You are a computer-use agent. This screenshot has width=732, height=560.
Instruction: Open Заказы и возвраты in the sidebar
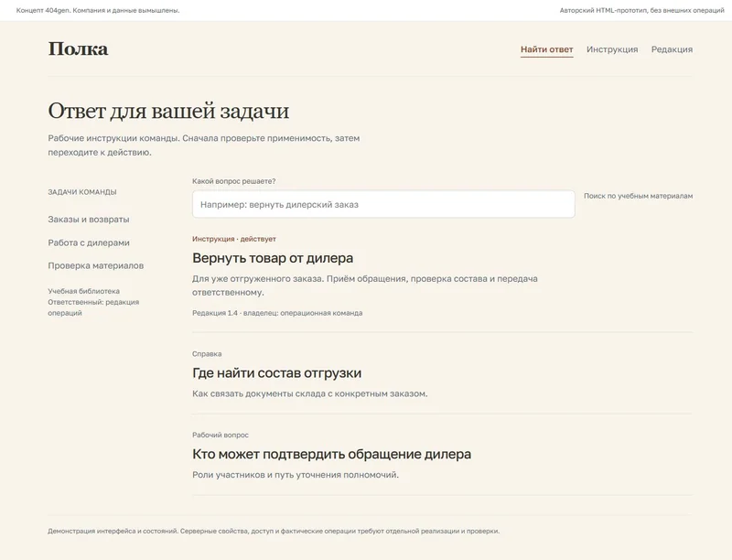point(89,220)
